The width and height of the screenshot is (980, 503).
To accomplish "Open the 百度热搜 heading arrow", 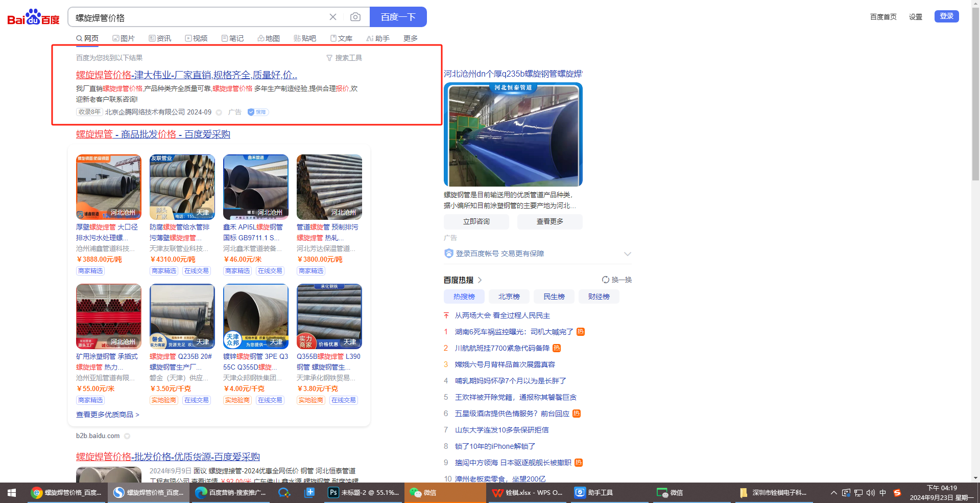I will pos(480,280).
